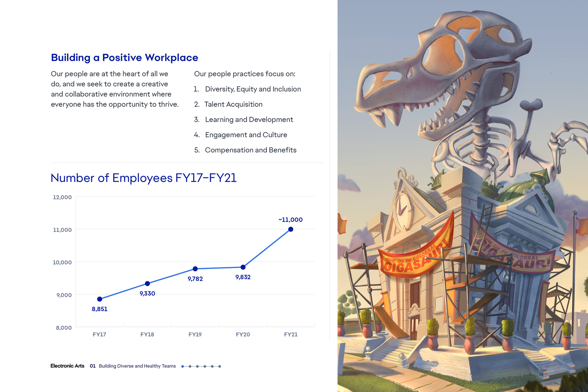Open 'Building Diverse and Healthy Teams' footer section
Image resolution: width=588 pixels, height=392 pixels.
(x=137, y=366)
